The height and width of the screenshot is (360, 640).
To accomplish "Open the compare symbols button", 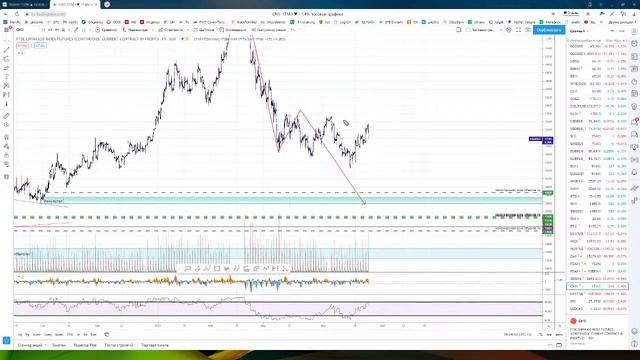I will [x=106, y=30].
